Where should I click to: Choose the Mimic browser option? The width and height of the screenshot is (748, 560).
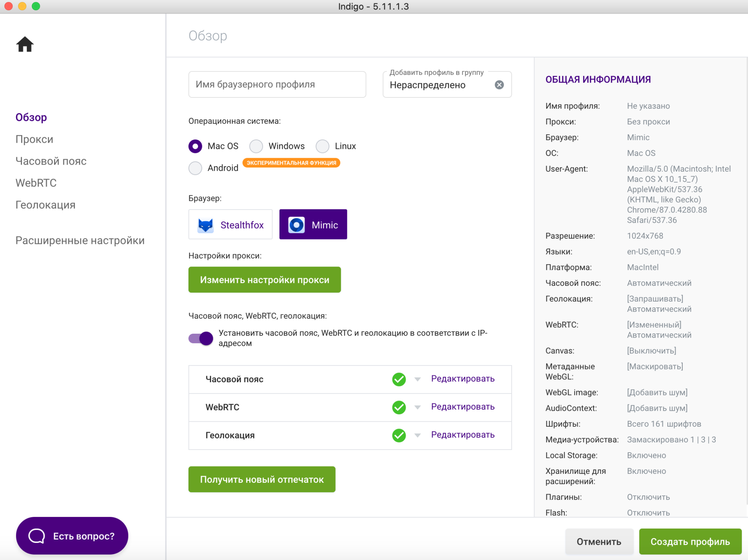(313, 225)
